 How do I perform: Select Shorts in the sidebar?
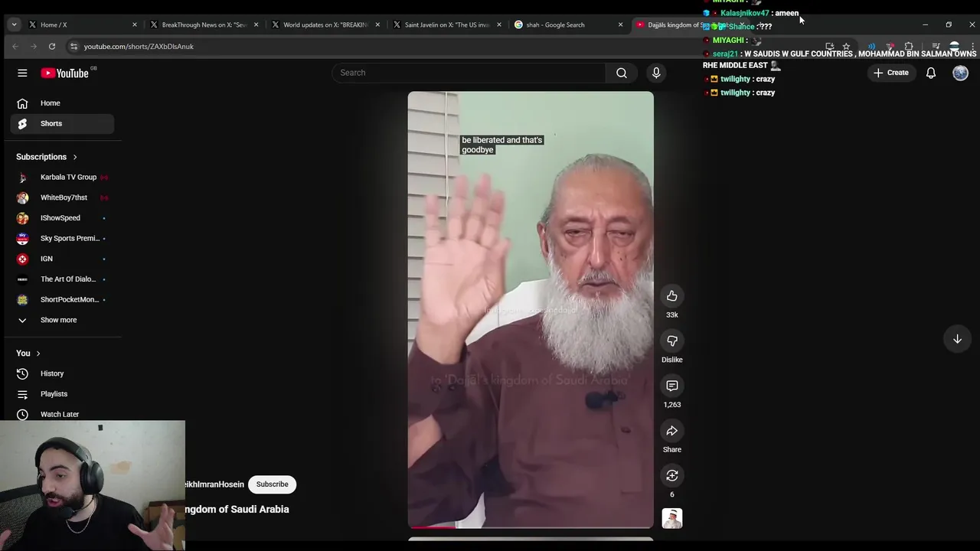[62, 123]
